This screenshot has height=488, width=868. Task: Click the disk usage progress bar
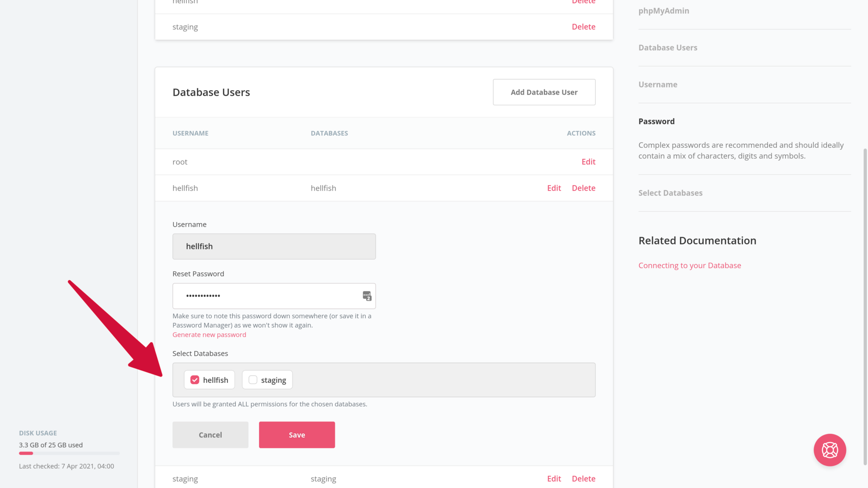[x=69, y=453]
